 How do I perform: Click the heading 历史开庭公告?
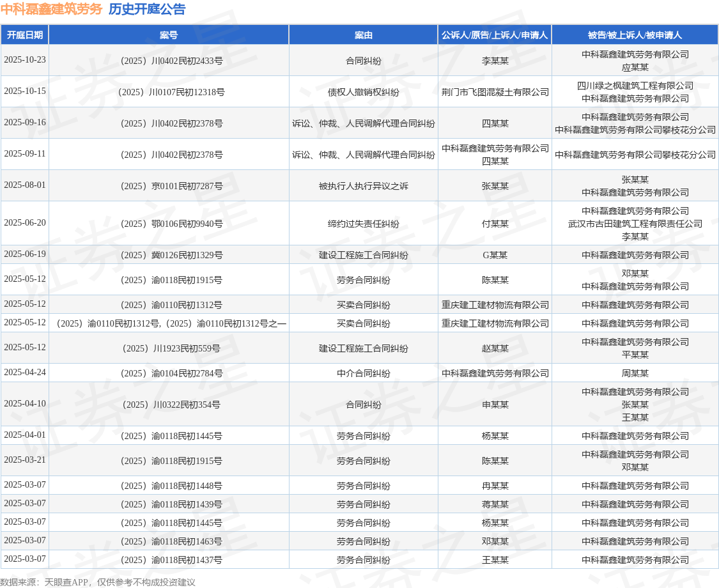pyautogui.click(x=147, y=9)
